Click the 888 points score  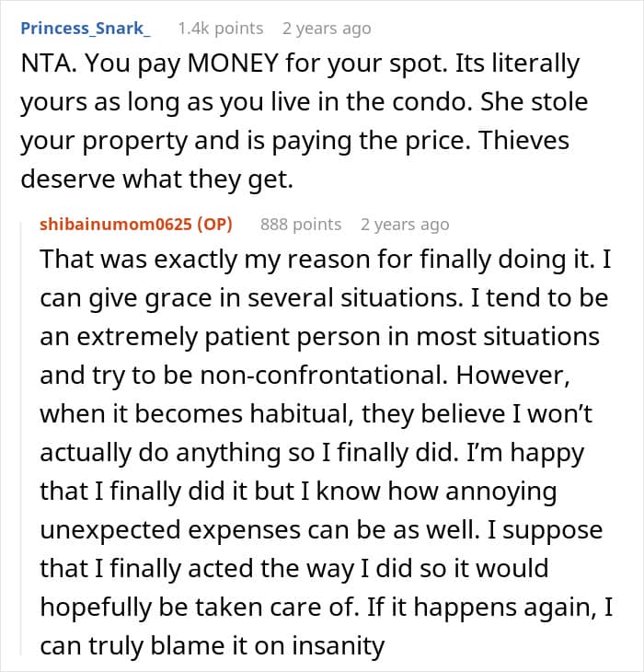pyautogui.click(x=301, y=224)
